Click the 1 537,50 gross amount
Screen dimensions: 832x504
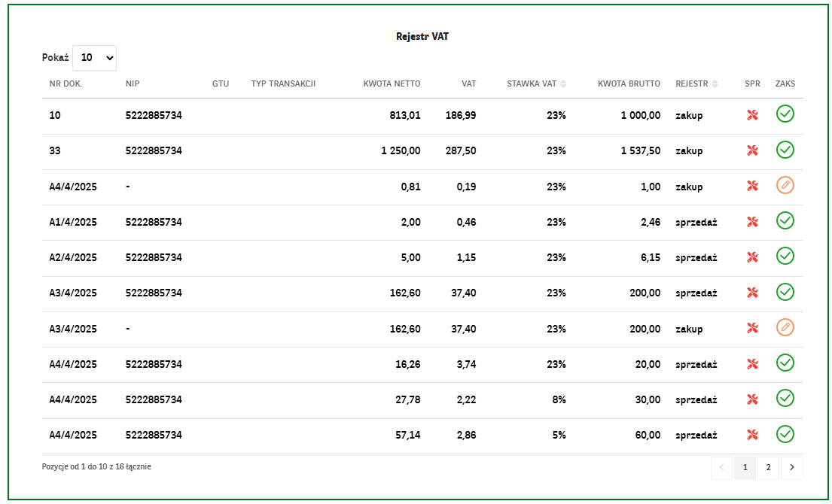[641, 150]
